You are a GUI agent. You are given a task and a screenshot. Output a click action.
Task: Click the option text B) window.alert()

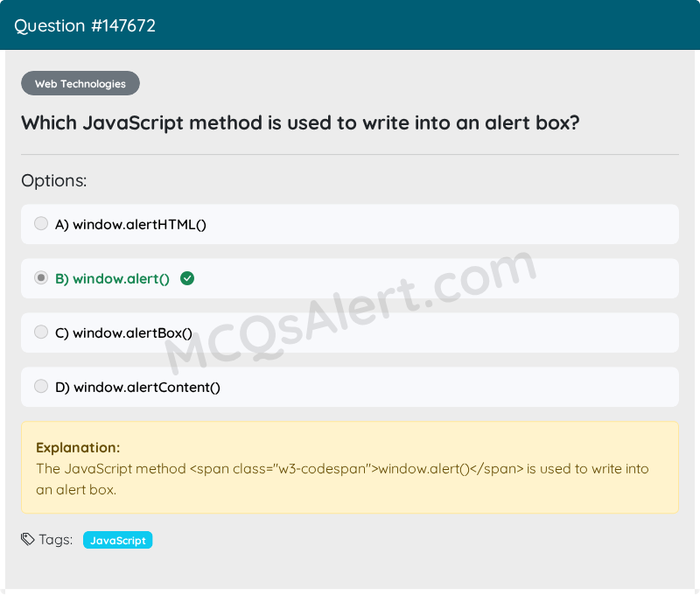pos(112,279)
